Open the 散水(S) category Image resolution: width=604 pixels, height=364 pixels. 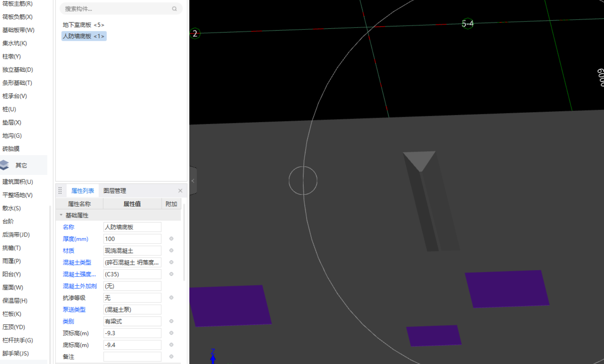pyautogui.click(x=12, y=208)
